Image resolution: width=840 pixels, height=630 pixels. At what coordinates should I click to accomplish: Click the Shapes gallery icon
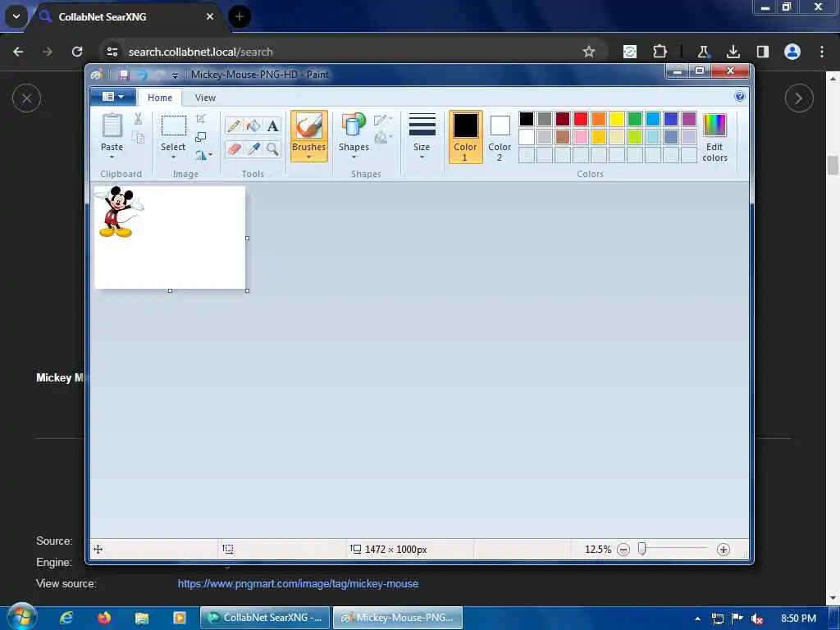tap(354, 126)
